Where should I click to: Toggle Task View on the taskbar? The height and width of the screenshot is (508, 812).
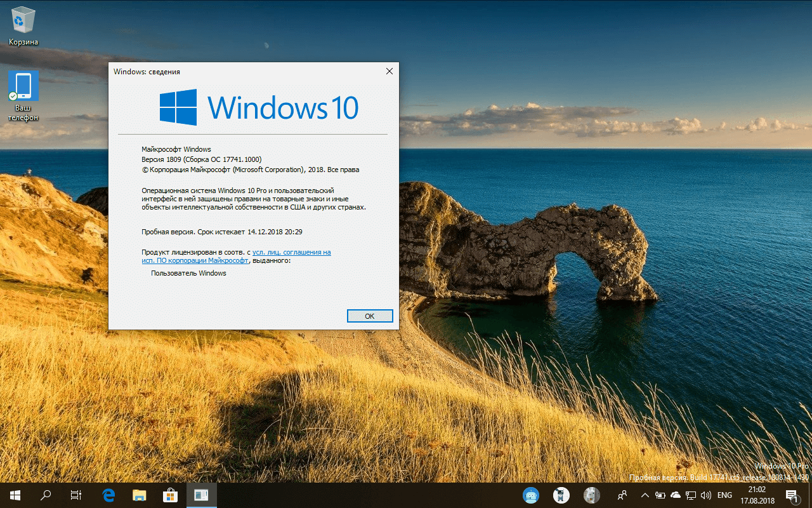click(75, 495)
